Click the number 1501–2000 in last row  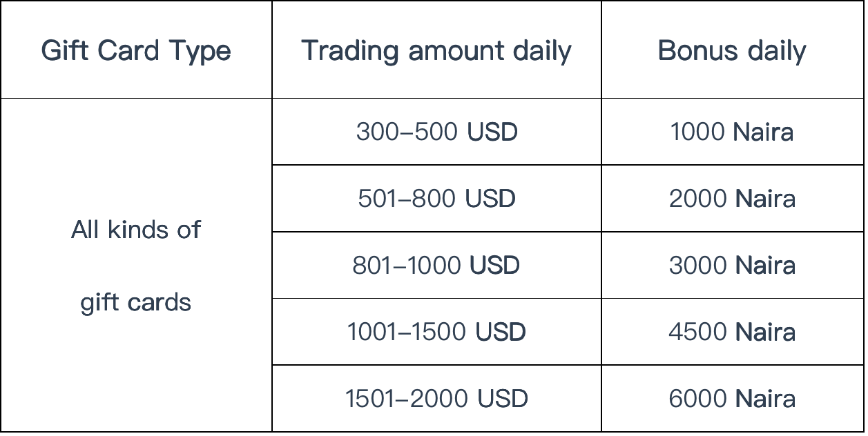407,399
